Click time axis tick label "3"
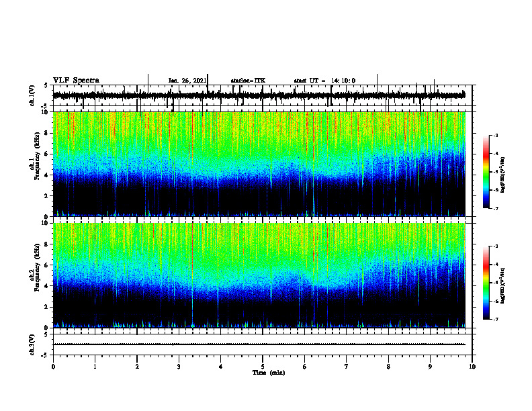 (x=179, y=367)
